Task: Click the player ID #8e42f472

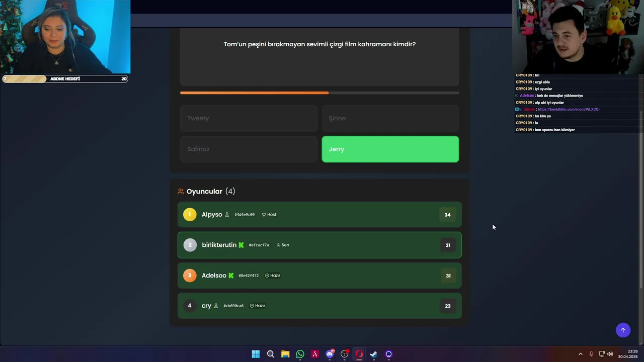Action: 249,276
